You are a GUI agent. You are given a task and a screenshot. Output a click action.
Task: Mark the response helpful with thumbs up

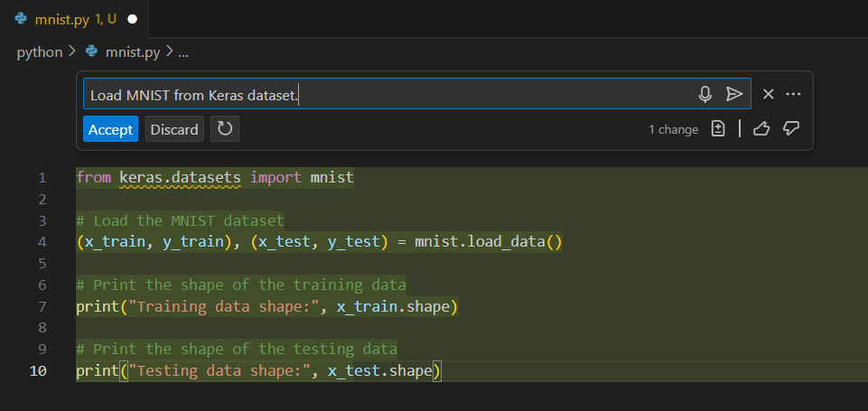(761, 129)
